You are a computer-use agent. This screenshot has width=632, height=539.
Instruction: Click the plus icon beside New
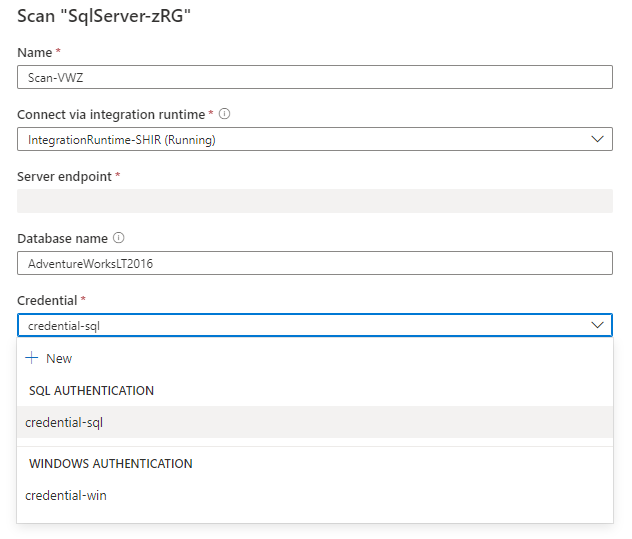[31, 358]
